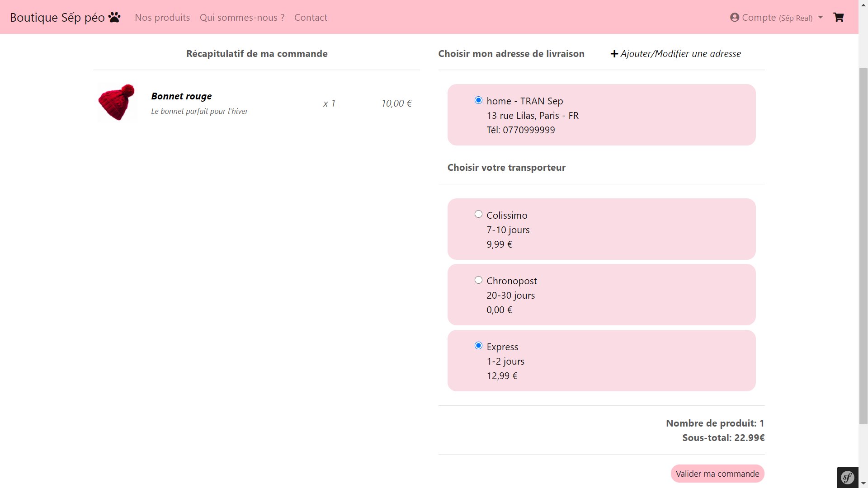This screenshot has height=488, width=868.
Task: Choose Colissimo as carrier
Action: 478,214
